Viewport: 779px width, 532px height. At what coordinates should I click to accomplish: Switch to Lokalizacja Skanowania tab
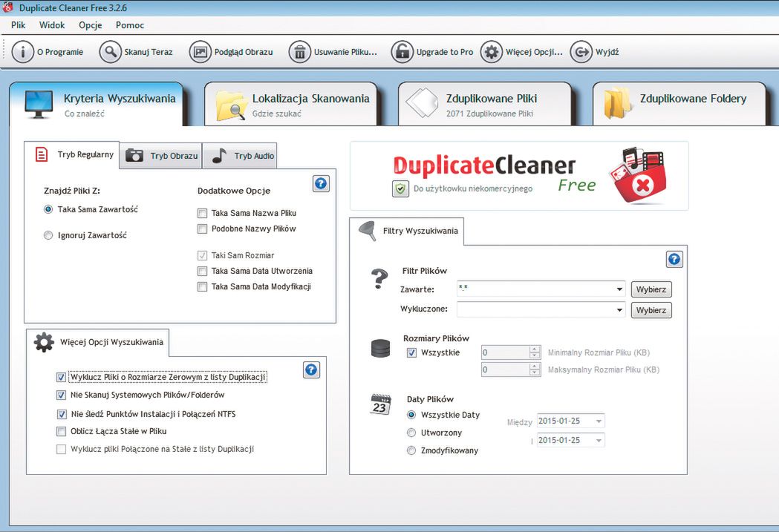tap(292, 104)
